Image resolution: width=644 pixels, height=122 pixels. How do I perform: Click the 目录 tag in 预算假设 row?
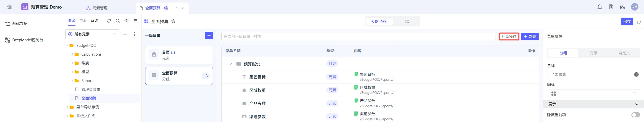[332, 64]
